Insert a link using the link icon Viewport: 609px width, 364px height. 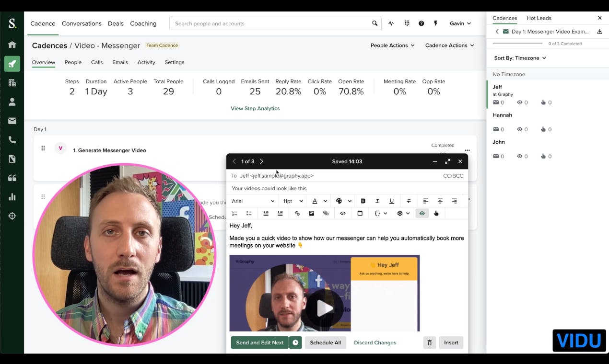(x=297, y=213)
